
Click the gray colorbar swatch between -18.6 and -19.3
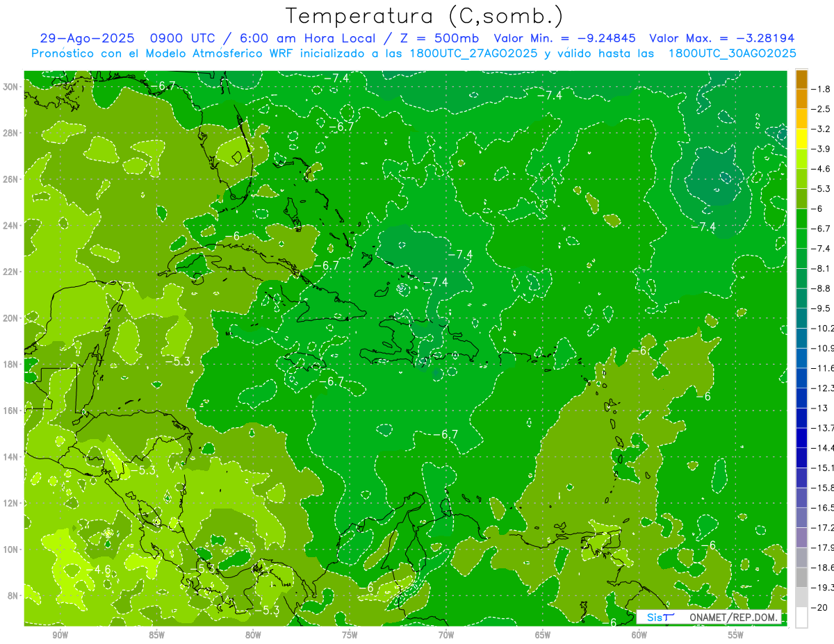[801, 577]
